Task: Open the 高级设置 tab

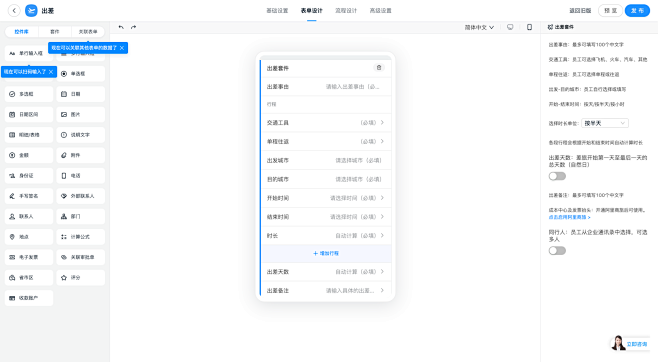Action: pos(381,10)
